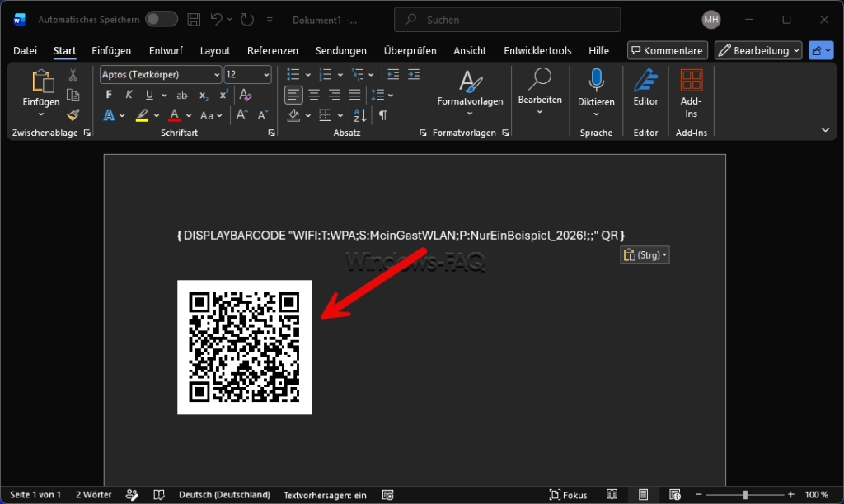
Task: Increase paragraph indent
Action: [x=414, y=75]
